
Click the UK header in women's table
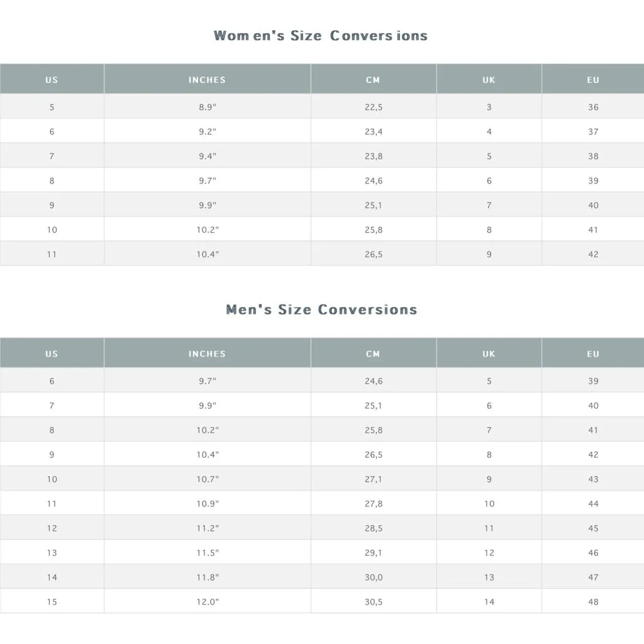[489, 79]
